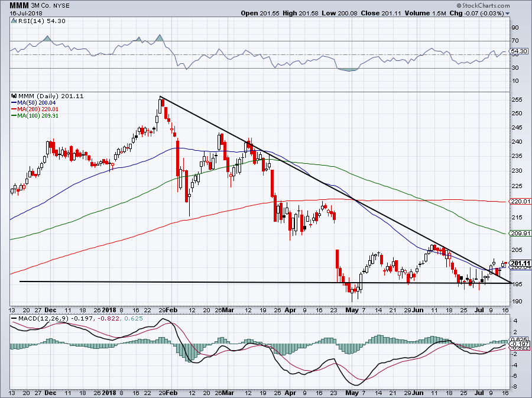Click the chart date '16-Jul-2018'
This screenshot has height=398, width=532.
[x=26, y=13]
